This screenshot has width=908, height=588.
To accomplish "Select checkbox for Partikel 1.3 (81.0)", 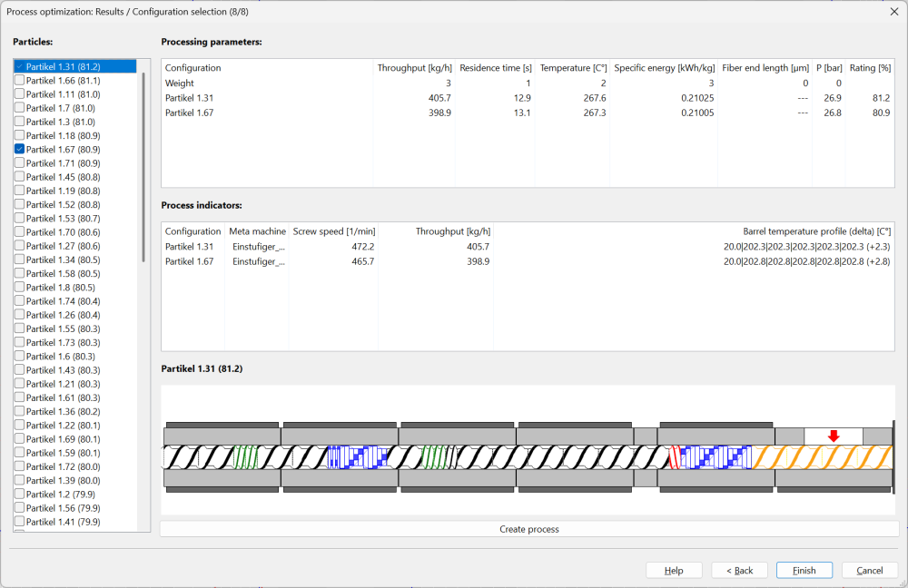I will [x=20, y=122].
